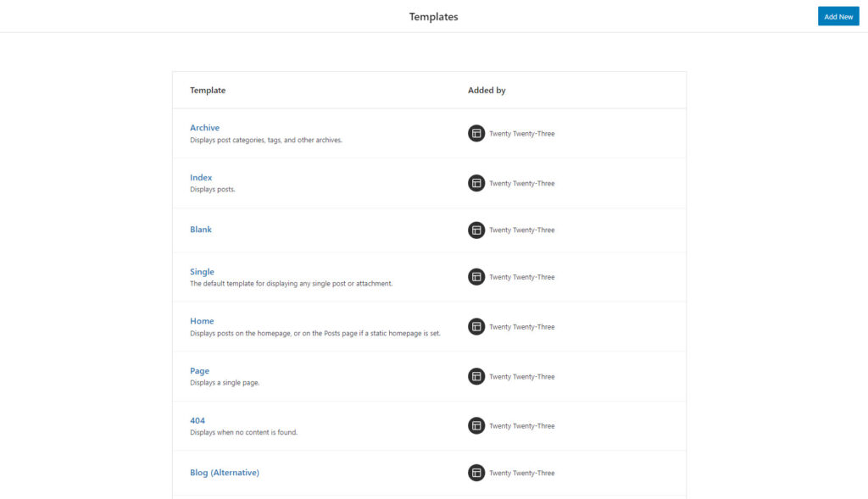868x499 pixels.
Task: Open the 404 template
Action: click(198, 420)
